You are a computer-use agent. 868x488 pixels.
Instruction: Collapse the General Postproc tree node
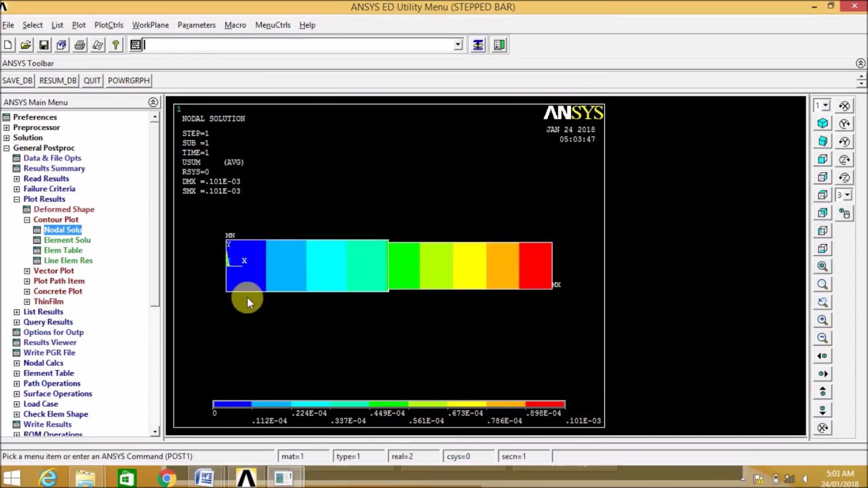(x=6, y=148)
